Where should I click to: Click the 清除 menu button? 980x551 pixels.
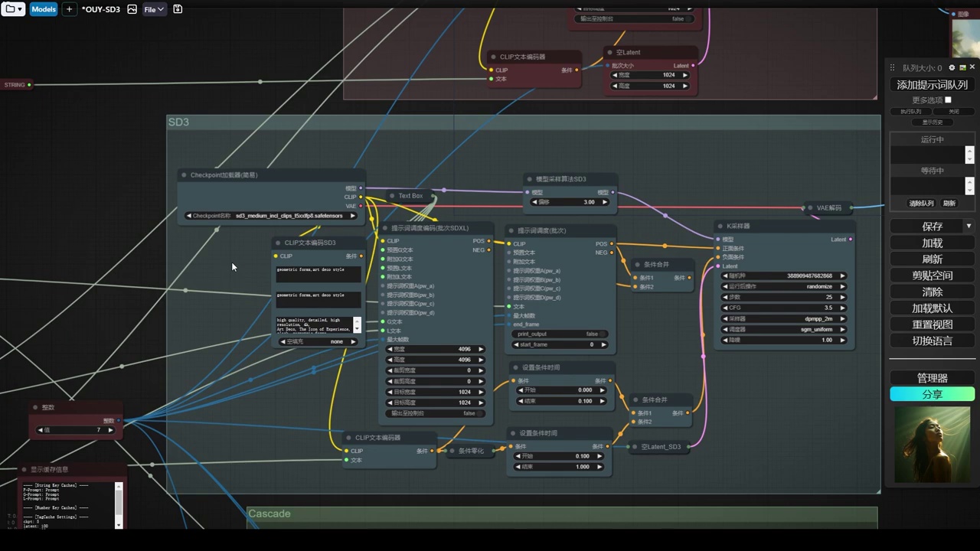(932, 292)
